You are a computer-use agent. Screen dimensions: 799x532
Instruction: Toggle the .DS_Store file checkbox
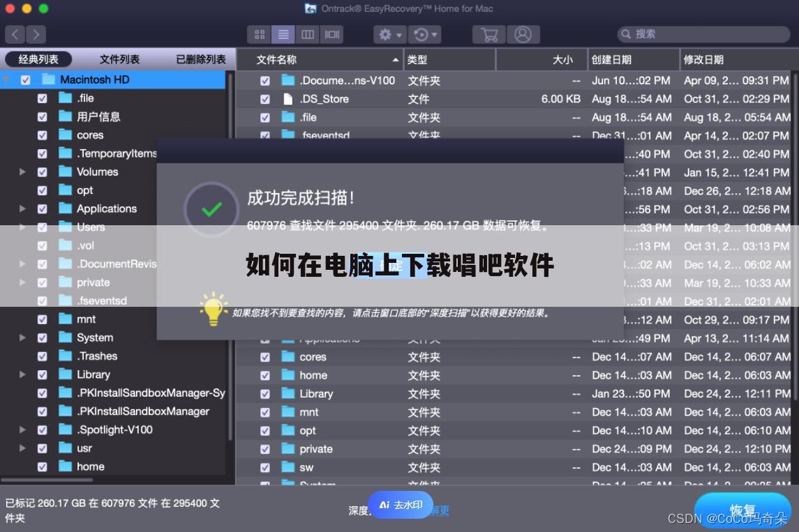265,99
